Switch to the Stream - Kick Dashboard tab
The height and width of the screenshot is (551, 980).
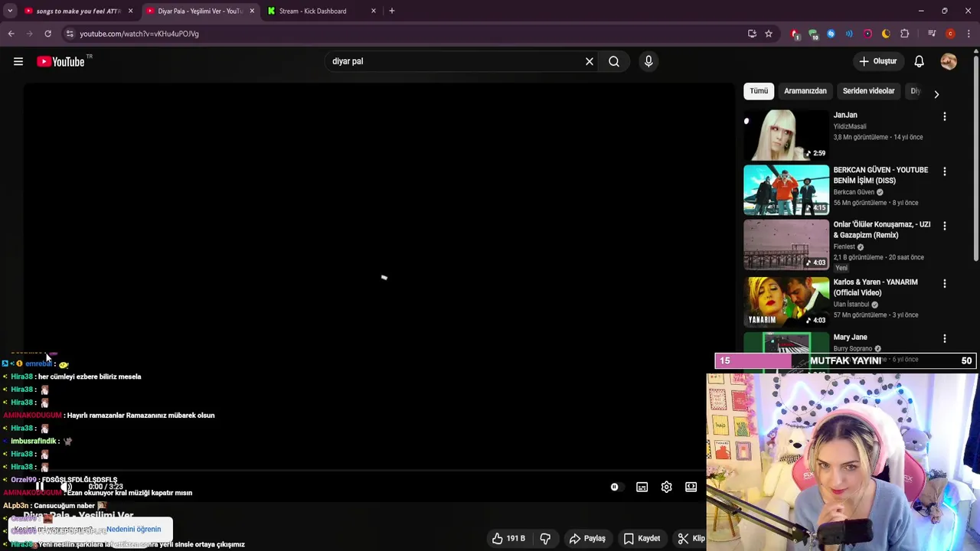point(322,11)
